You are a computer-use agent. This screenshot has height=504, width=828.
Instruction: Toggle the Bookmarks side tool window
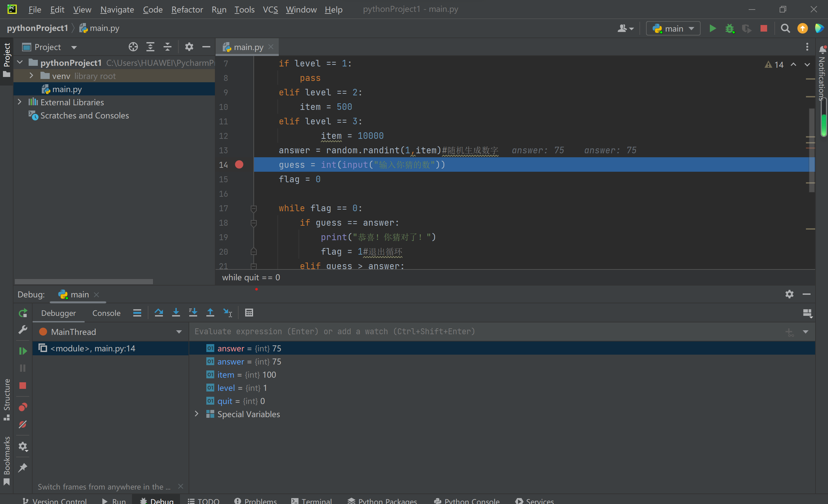click(7, 460)
